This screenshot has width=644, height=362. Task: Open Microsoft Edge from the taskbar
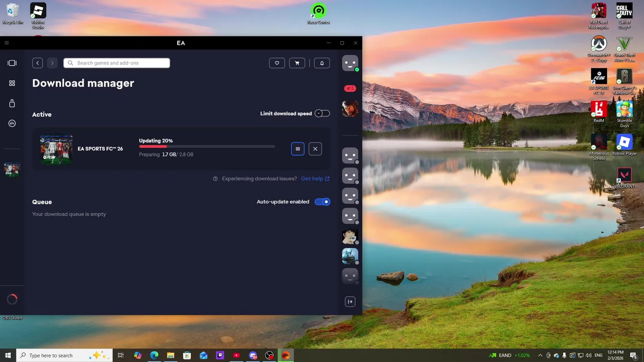tap(154, 355)
